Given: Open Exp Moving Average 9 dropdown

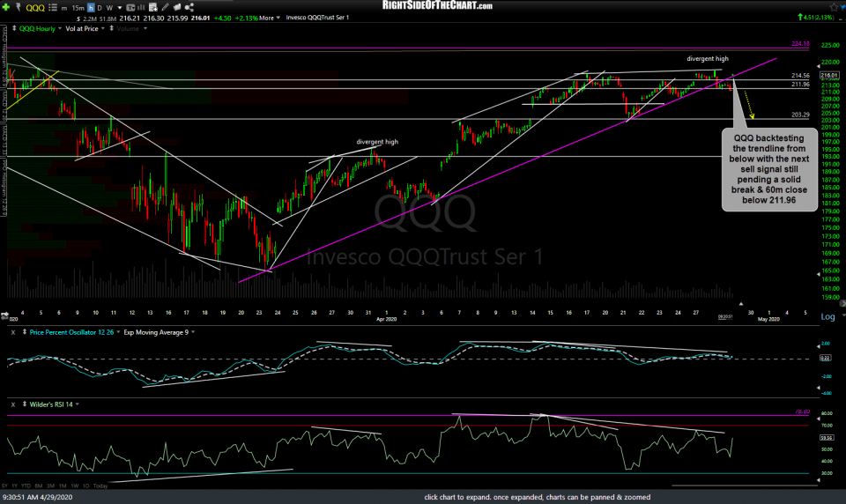Looking at the screenshot, I should [193, 332].
